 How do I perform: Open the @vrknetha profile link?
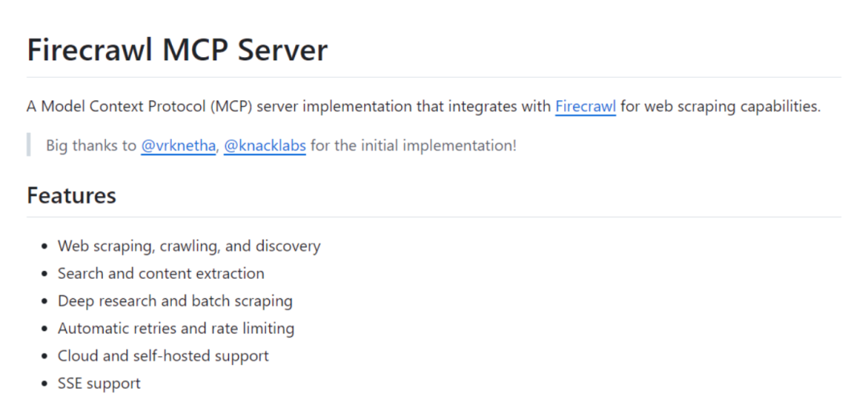(178, 146)
